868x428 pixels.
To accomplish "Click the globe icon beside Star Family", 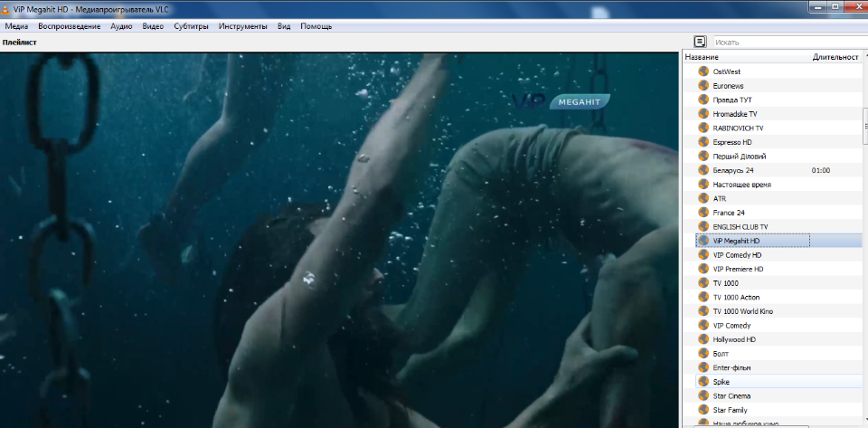I will point(703,410).
